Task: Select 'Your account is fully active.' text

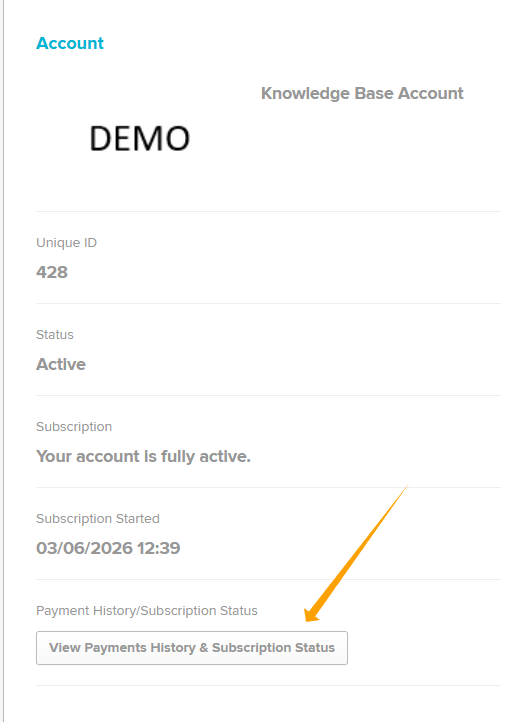Action: [x=143, y=456]
